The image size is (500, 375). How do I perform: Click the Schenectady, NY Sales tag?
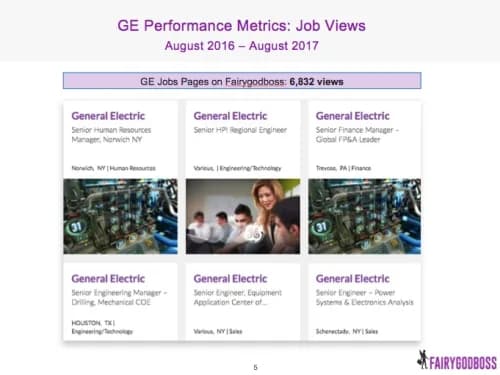point(347,331)
